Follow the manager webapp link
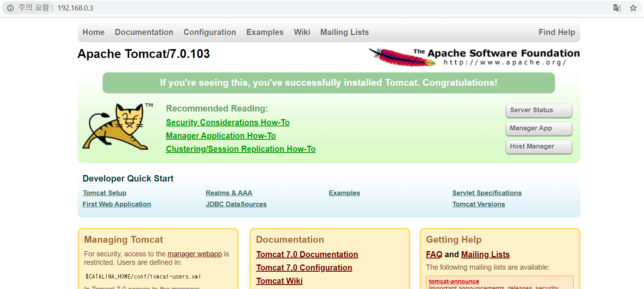The height and width of the screenshot is (289, 644). (195, 254)
